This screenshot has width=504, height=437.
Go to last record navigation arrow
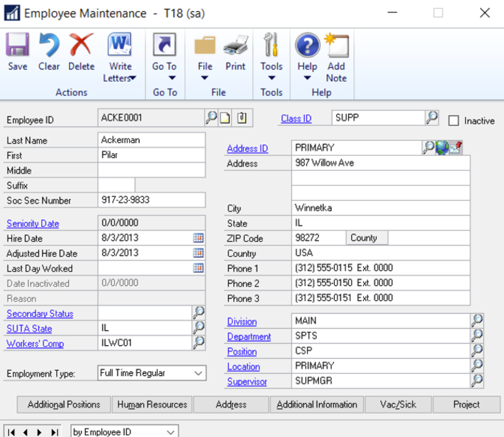[x=55, y=432]
